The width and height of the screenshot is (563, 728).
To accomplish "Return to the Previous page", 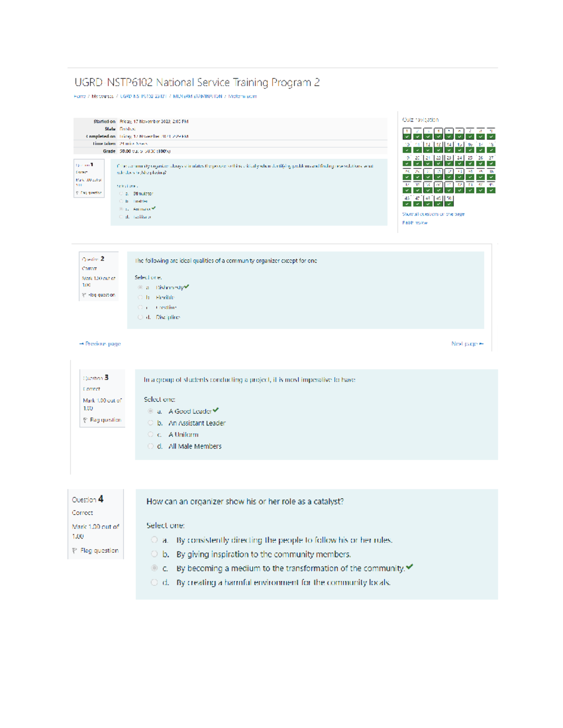I will 100,344.
